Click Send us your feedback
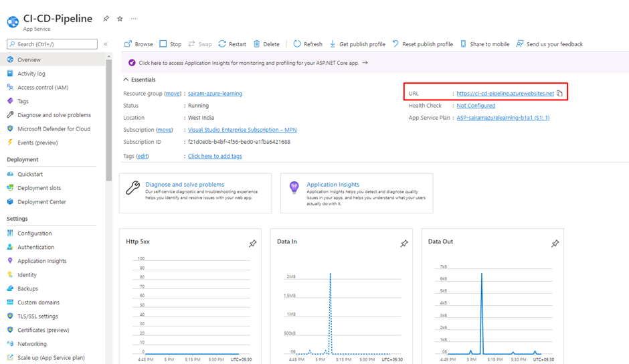 pyautogui.click(x=549, y=44)
